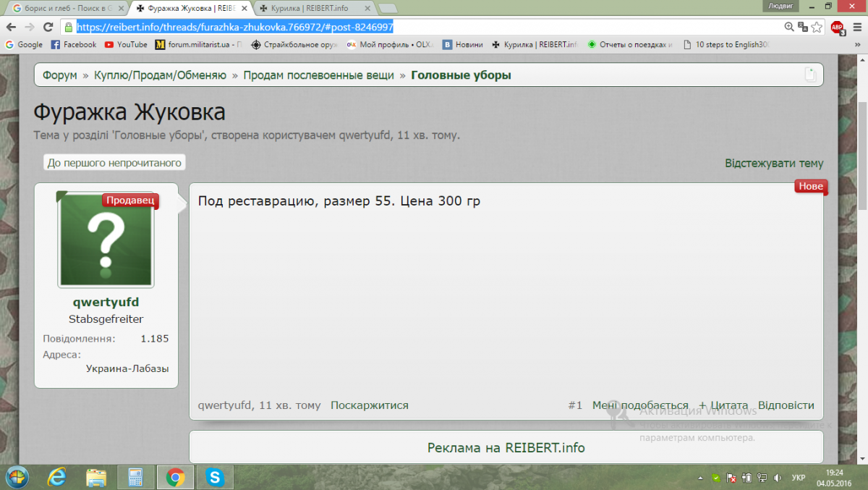Viewport: 868px width, 490px height.
Task: Open the AdBlock Plus extension icon
Action: pos(837,28)
